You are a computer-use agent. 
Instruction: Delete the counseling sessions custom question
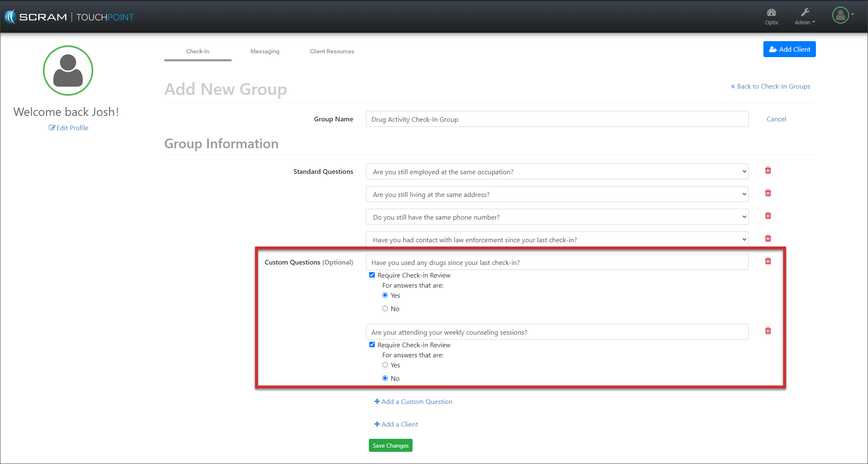[x=768, y=331]
